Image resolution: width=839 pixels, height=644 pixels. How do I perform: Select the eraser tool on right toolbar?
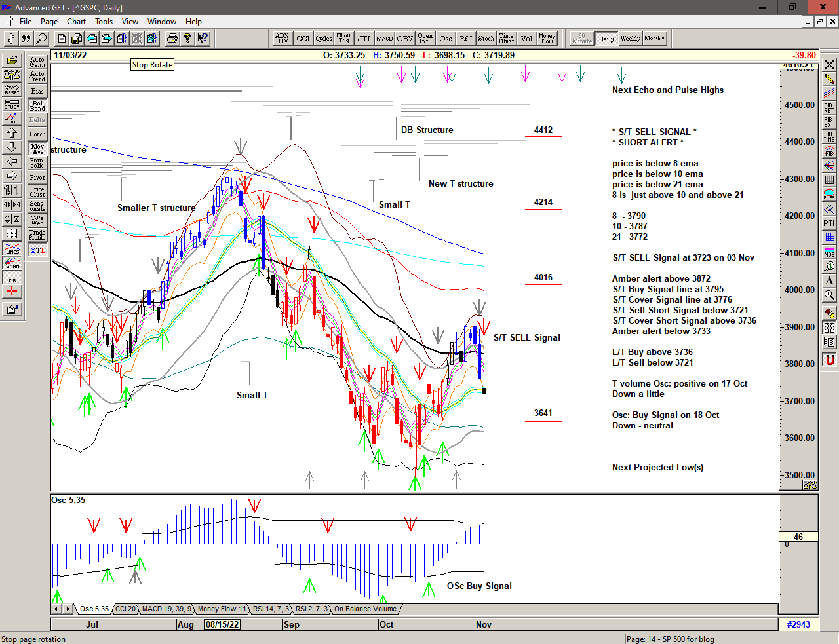(829, 313)
